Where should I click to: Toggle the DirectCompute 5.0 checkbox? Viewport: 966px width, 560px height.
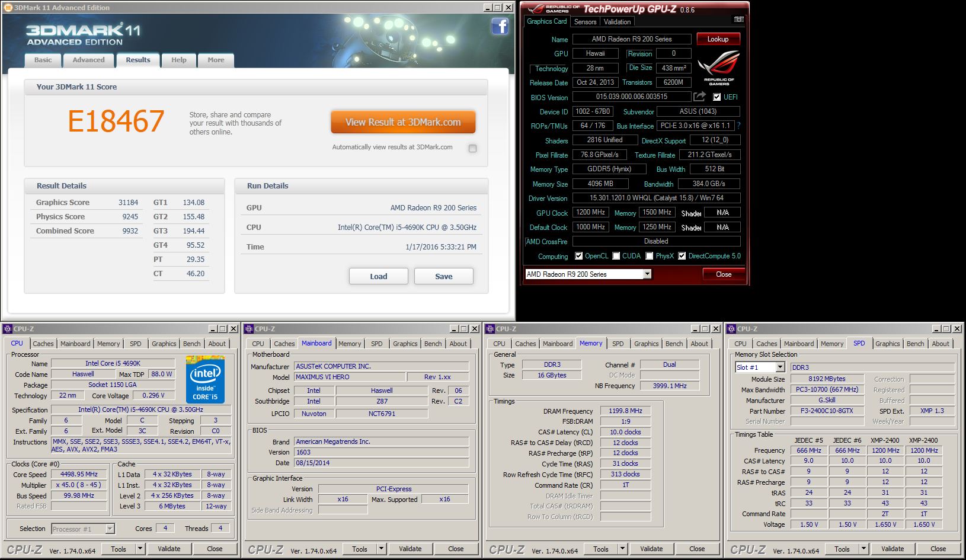click(x=682, y=256)
